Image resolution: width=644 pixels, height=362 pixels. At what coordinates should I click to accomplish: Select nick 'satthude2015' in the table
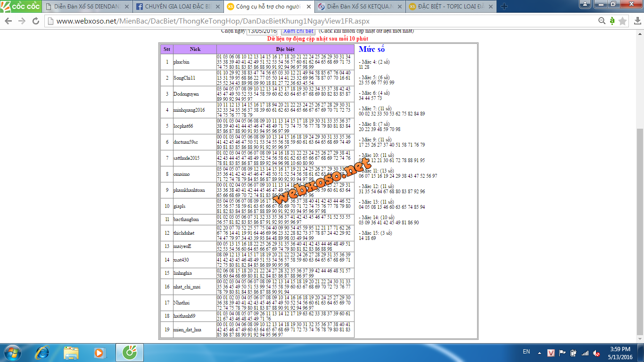click(186, 158)
